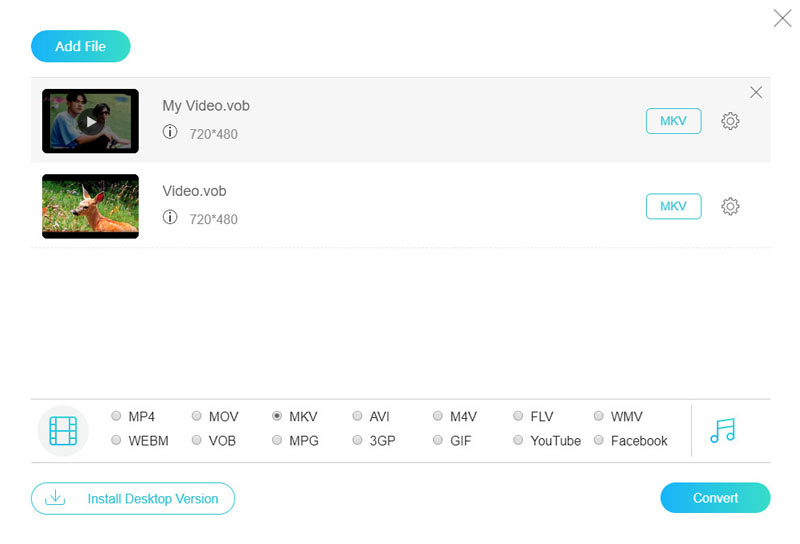Select the MOV format option
The height and width of the screenshot is (544, 800).
[197, 416]
